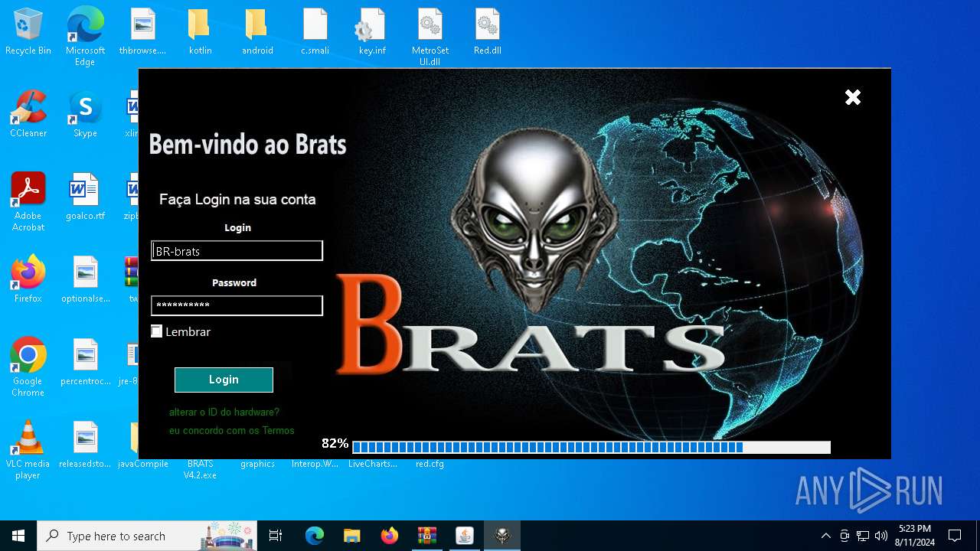The height and width of the screenshot is (551, 980).
Task: Switch to Java app on taskbar
Action: (x=464, y=536)
